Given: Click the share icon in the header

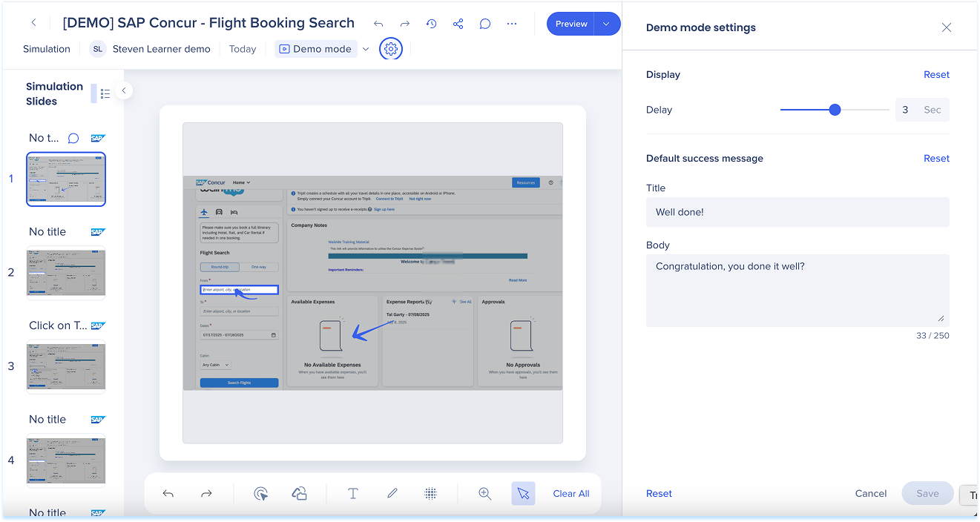Looking at the screenshot, I should [458, 24].
